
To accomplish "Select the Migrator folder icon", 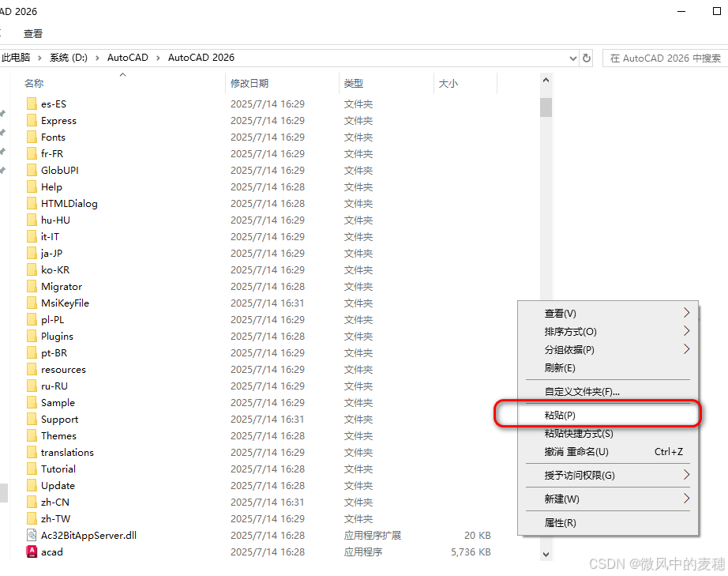I will click(x=32, y=286).
